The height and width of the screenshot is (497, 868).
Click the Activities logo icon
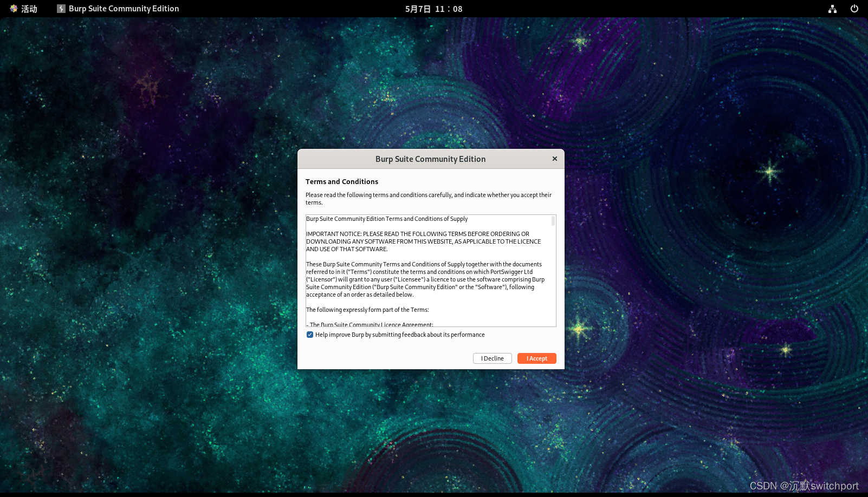tap(14, 9)
